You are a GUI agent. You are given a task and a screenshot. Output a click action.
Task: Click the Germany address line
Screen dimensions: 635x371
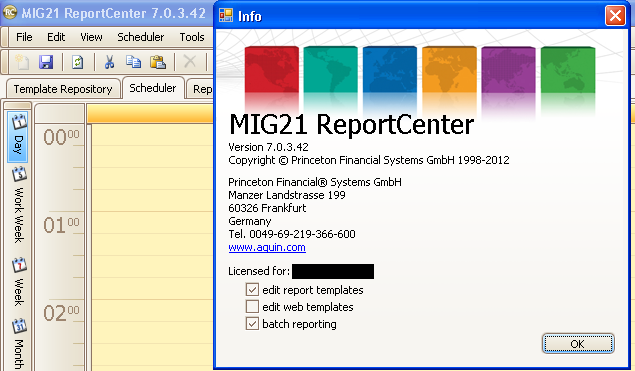tap(250, 221)
